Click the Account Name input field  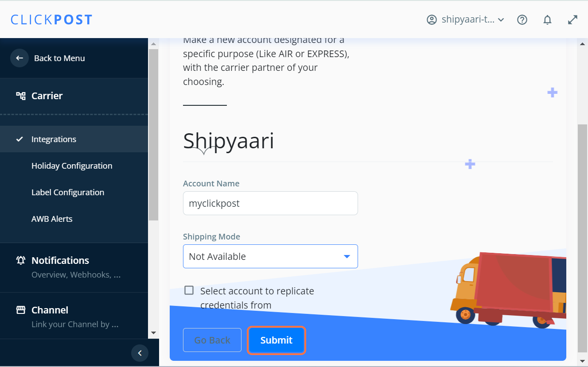270,203
